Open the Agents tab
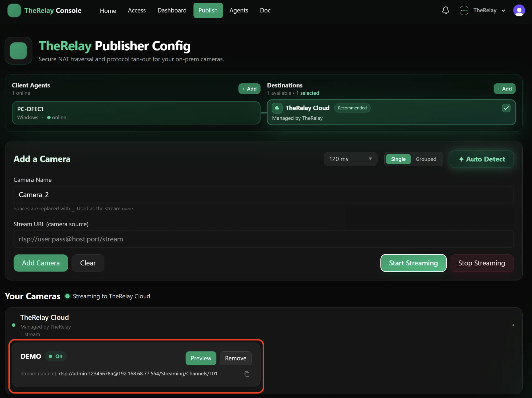Screen dimensions: 532x398 [x=239, y=11]
